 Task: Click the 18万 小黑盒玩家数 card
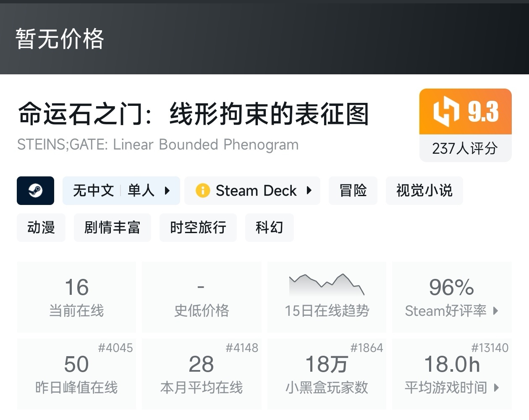point(327,374)
